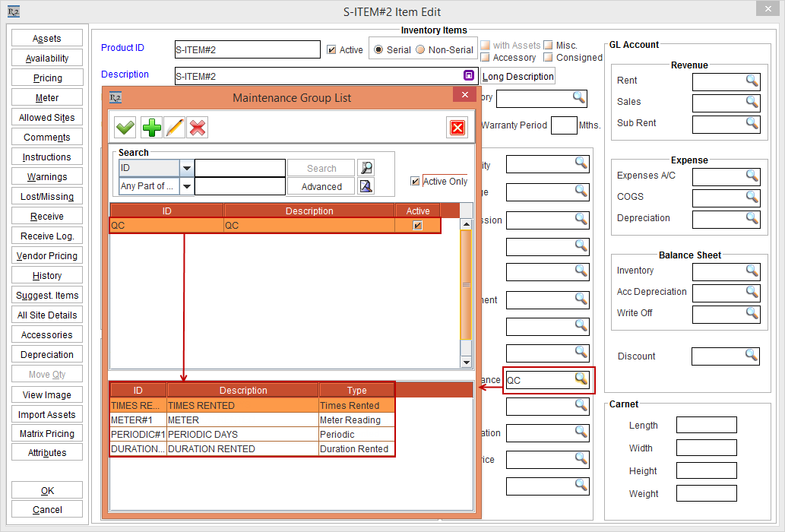This screenshot has height=532, width=785.
Task: Click magnifier icon next to Search button
Action: 366,168
